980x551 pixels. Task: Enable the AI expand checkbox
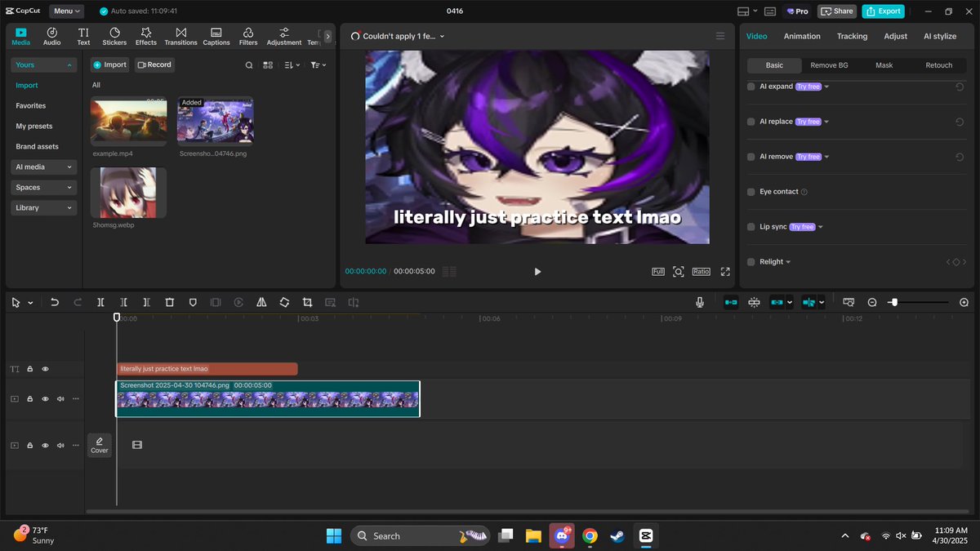pyautogui.click(x=751, y=87)
